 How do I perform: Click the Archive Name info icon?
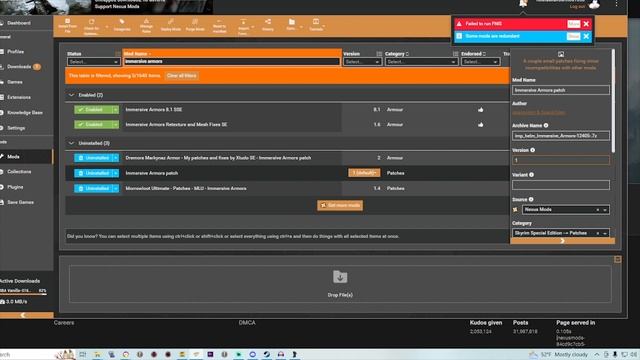546,126
